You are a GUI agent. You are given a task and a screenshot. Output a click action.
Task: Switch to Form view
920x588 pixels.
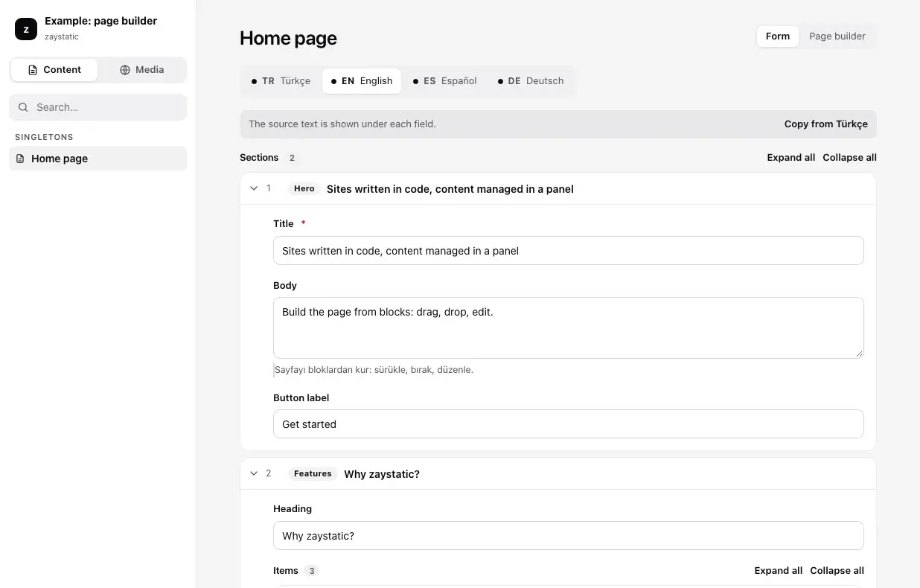tap(778, 36)
